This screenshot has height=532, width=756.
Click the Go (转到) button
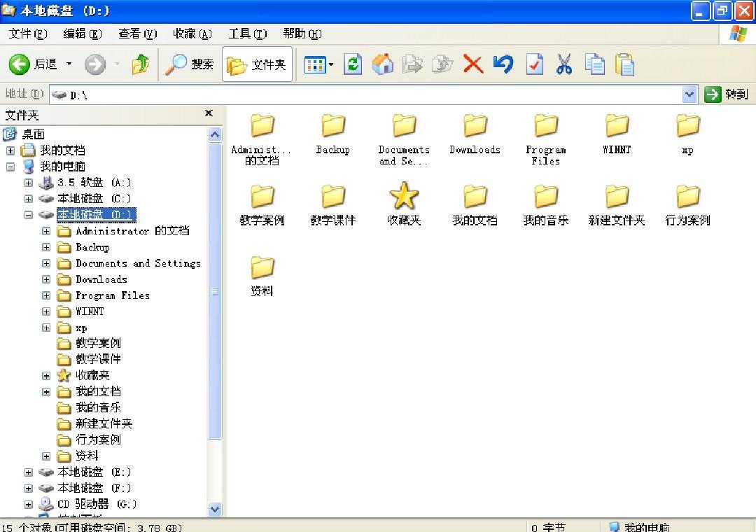[726, 94]
